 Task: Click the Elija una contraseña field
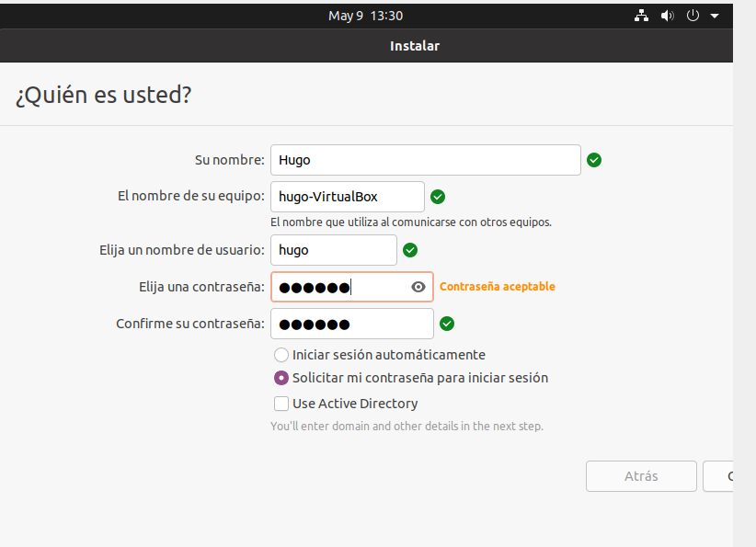click(x=340, y=287)
